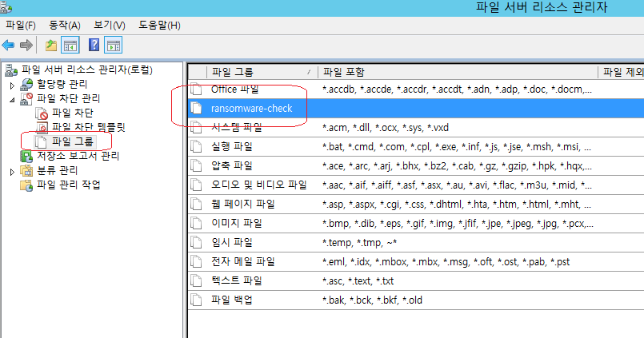Screen dimensions: 644x338
Task: Select the 파일 그룹 tree item
Action: 73,141
